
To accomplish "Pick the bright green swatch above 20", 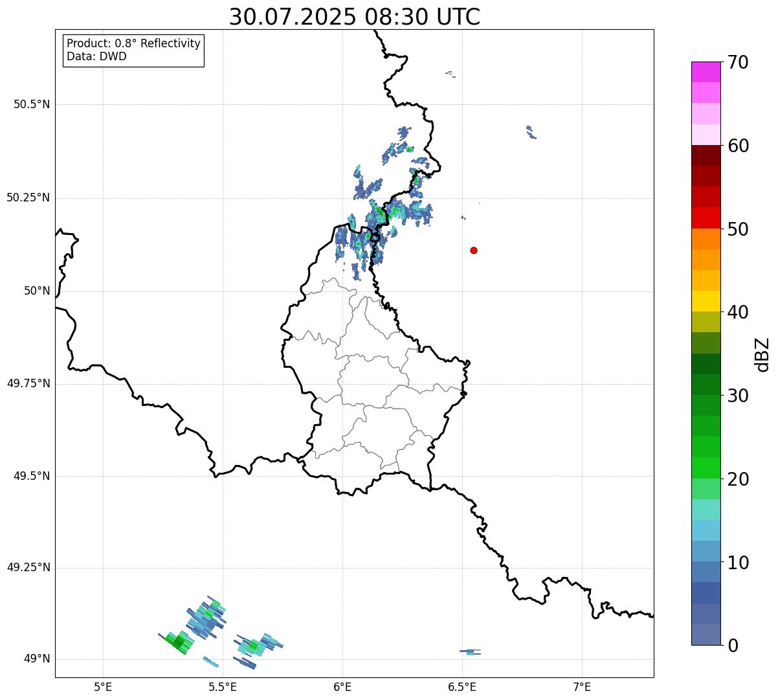I will coord(706,468).
